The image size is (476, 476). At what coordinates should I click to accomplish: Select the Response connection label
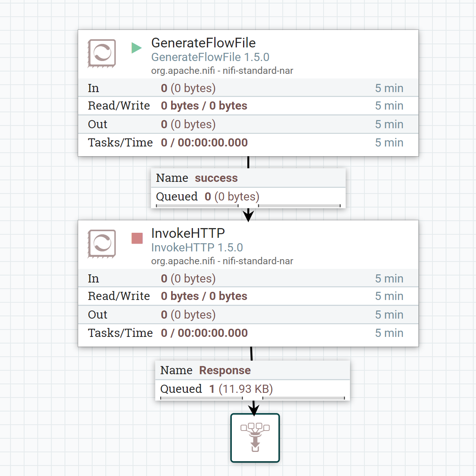click(224, 370)
